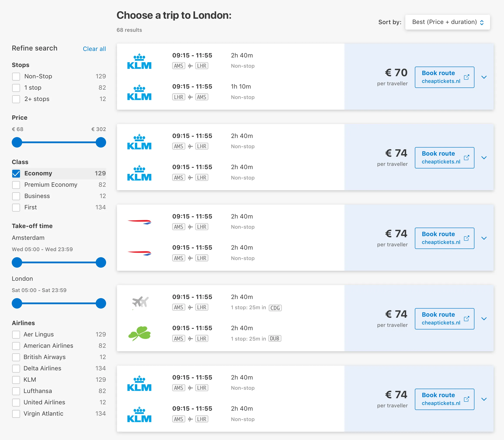Click the second British Airways ribbon logo
Screen dimensions: 504x440
(x=139, y=253)
